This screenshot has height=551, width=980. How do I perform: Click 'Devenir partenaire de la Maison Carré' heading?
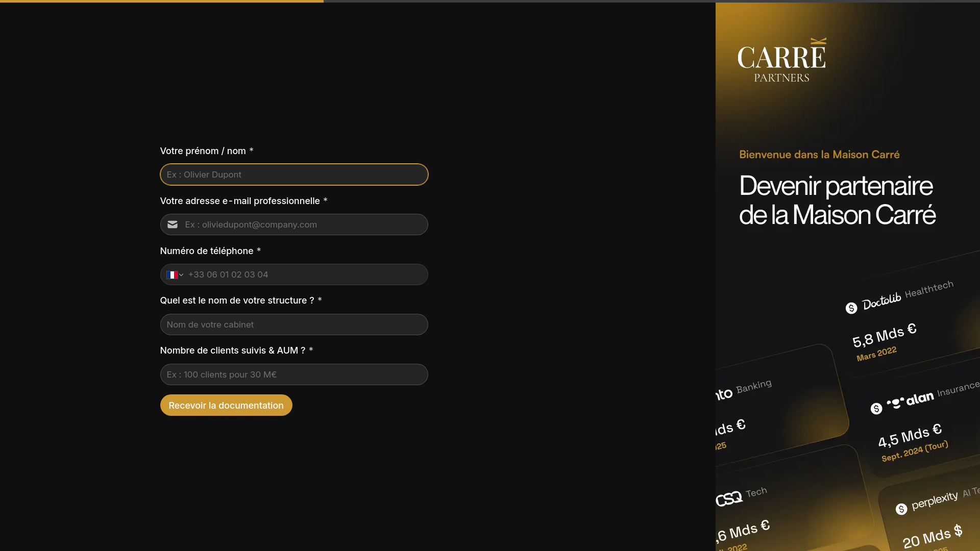click(837, 200)
